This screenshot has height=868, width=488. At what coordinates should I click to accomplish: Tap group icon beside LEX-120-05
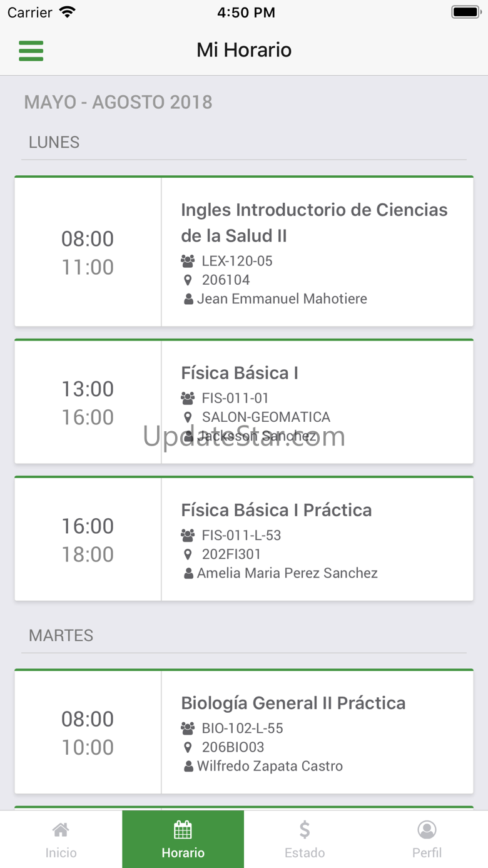pyautogui.click(x=188, y=261)
